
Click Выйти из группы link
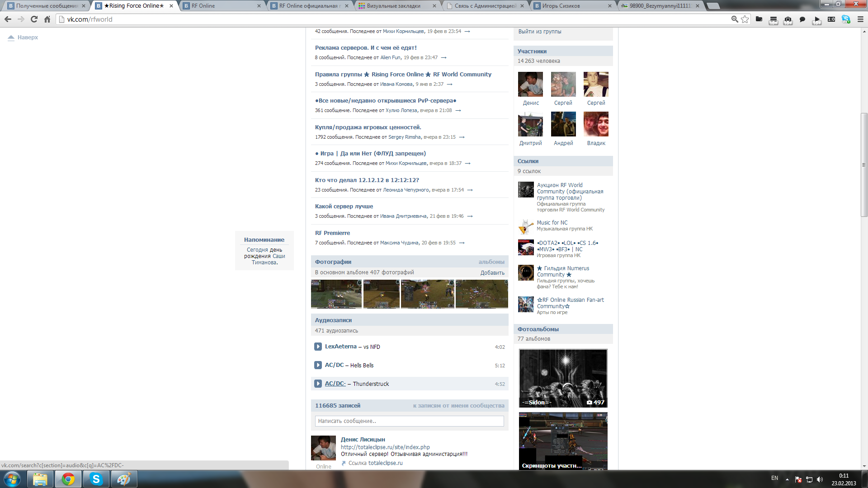coord(540,32)
